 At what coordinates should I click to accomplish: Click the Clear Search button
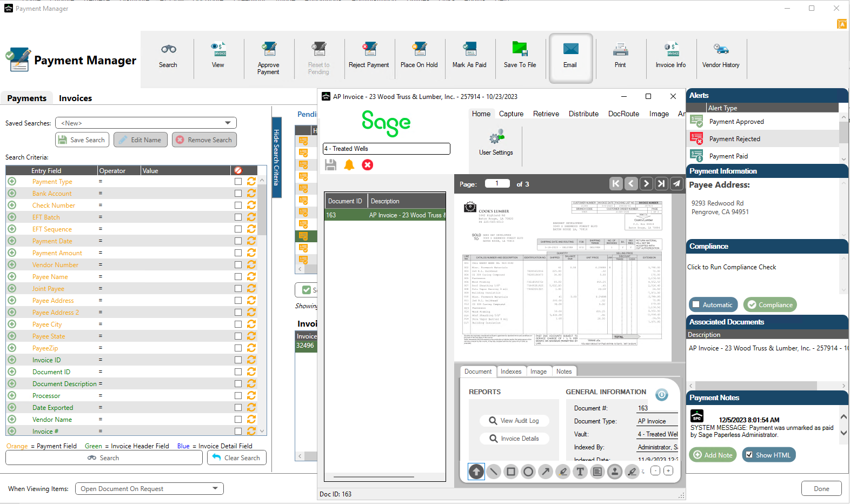[x=237, y=457]
